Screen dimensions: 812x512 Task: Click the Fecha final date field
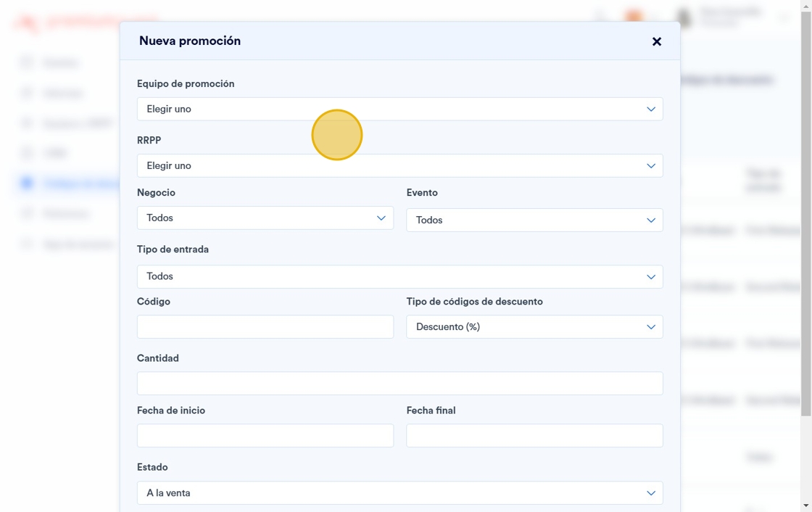534,435
